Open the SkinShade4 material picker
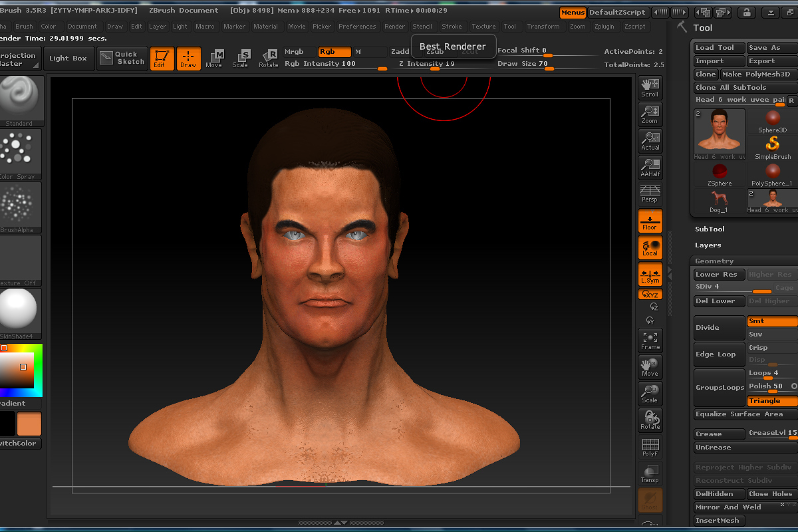Image resolution: width=798 pixels, height=532 pixels. pos(19,314)
